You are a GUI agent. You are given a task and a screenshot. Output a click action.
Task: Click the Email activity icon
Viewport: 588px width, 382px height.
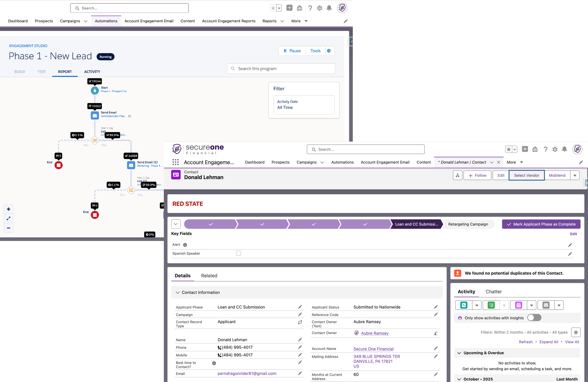click(546, 305)
